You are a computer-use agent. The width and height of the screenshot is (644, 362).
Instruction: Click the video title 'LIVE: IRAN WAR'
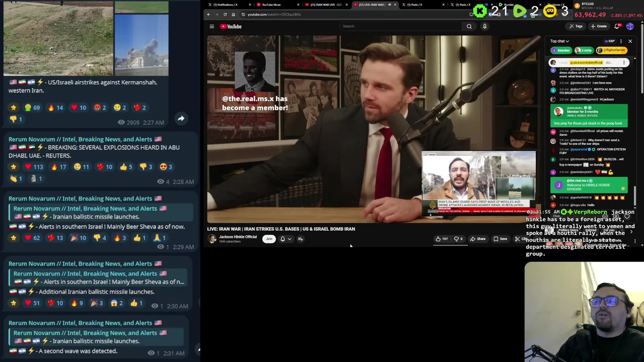click(281, 229)
